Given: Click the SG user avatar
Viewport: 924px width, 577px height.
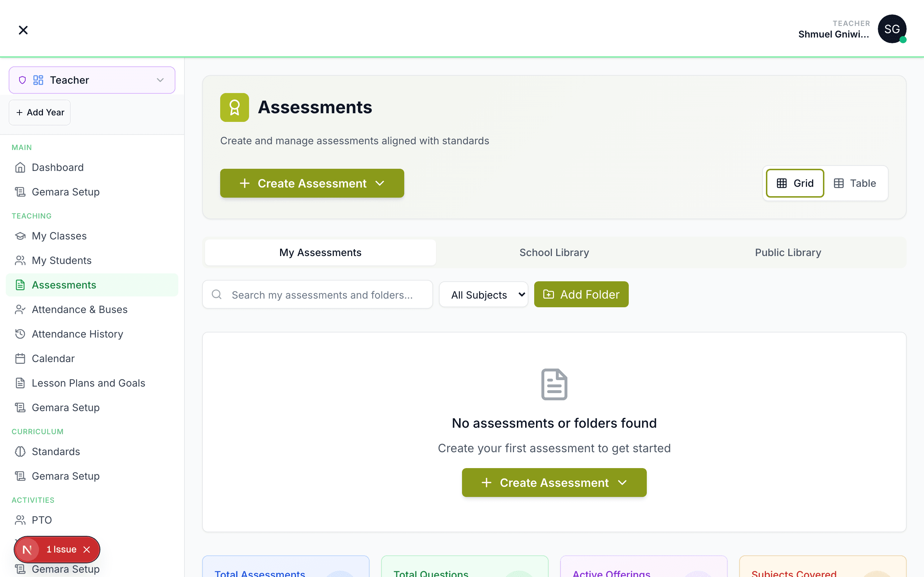Looking at the screenshot, I should click(892, 29).
